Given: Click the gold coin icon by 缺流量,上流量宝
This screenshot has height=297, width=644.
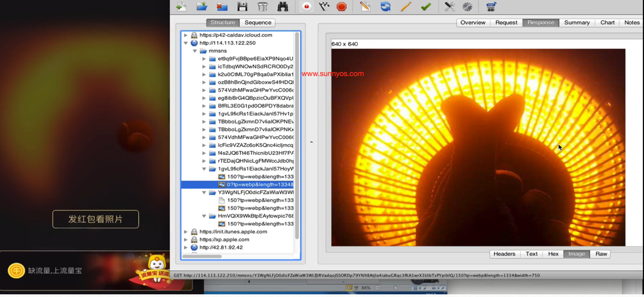Looking at the screenshot, I should pos(16,271).
